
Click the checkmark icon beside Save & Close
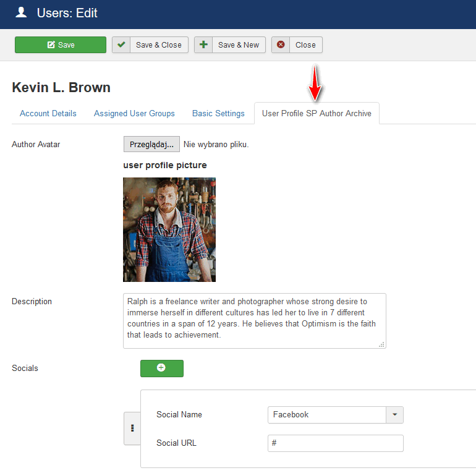121,45
